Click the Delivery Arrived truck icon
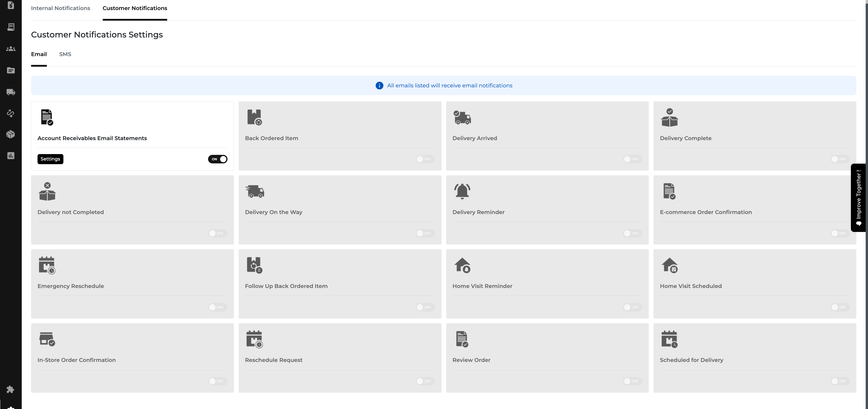868x409 pixels. 462,117
